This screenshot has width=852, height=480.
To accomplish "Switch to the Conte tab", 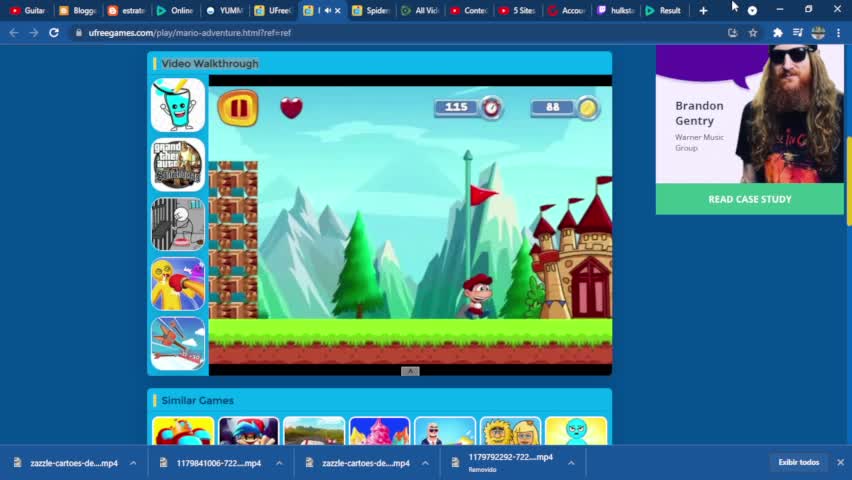I will 468,10.
